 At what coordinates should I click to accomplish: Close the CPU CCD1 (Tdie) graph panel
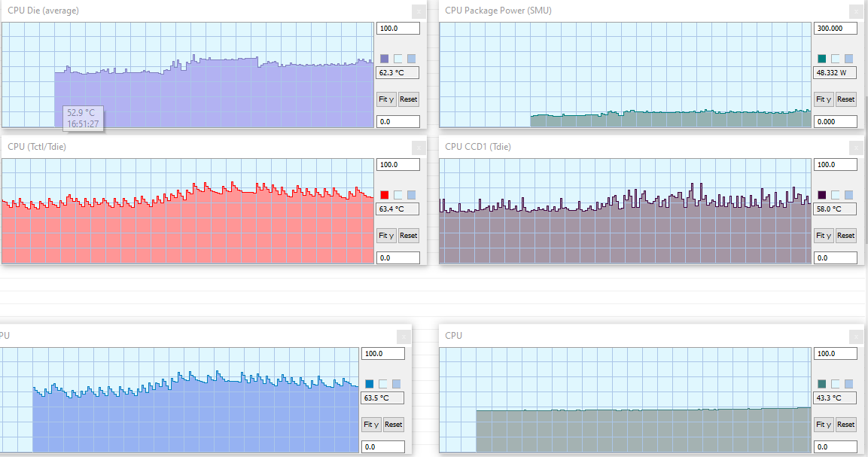(x=856, y=148)
